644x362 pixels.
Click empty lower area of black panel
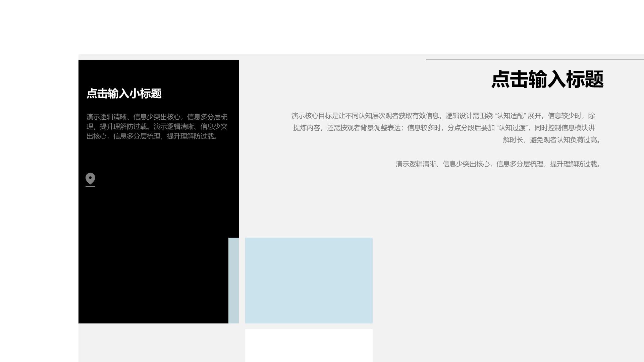[x=151, y=261]
